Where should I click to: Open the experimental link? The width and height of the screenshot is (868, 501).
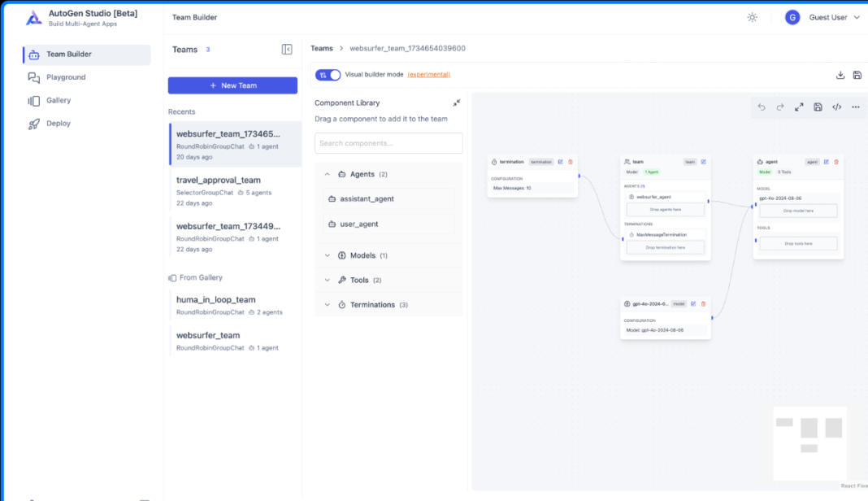[x=428, y=74]
